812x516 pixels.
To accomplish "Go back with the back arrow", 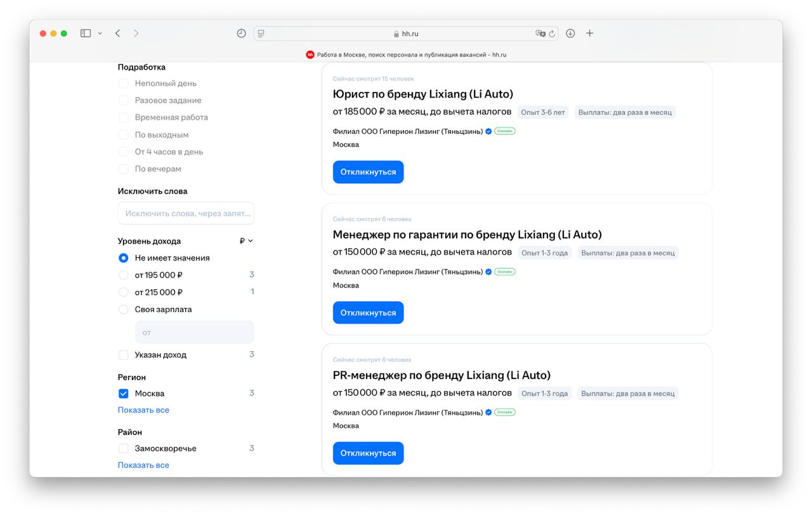I will click(117, 33).
